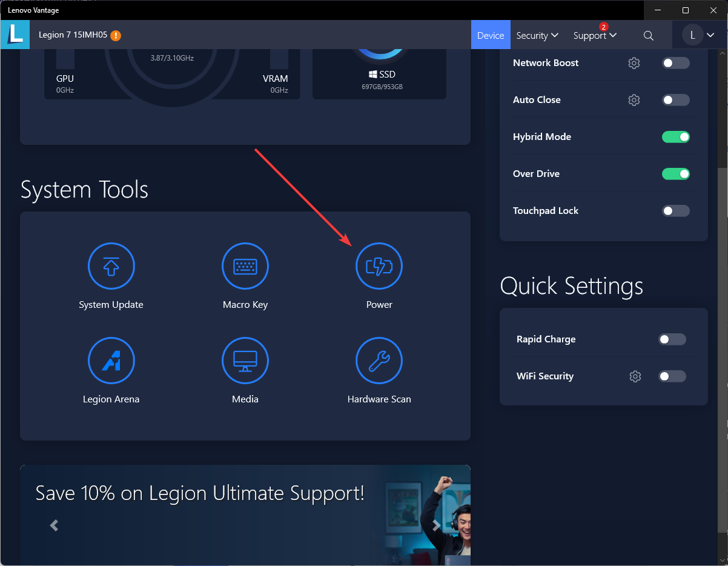This screenshot has height=566, width=728.
Task: Click the Quick Settings heading
Action: coord(572,286)
